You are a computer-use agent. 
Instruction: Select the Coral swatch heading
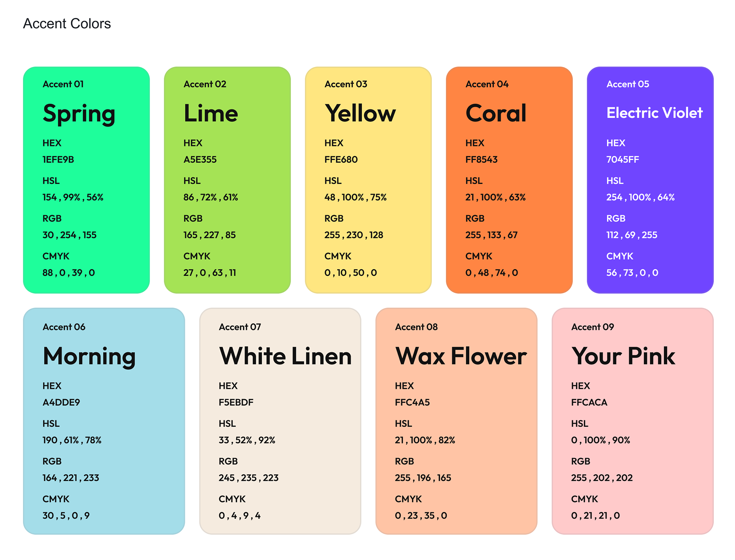click(496, 113)
